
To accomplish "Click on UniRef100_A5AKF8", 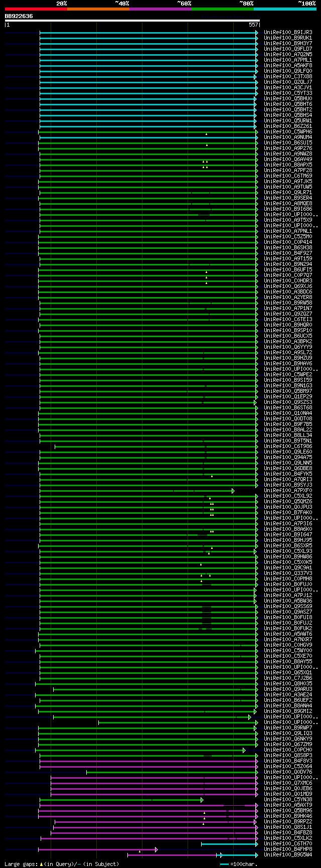I will (x=288, y=66).
